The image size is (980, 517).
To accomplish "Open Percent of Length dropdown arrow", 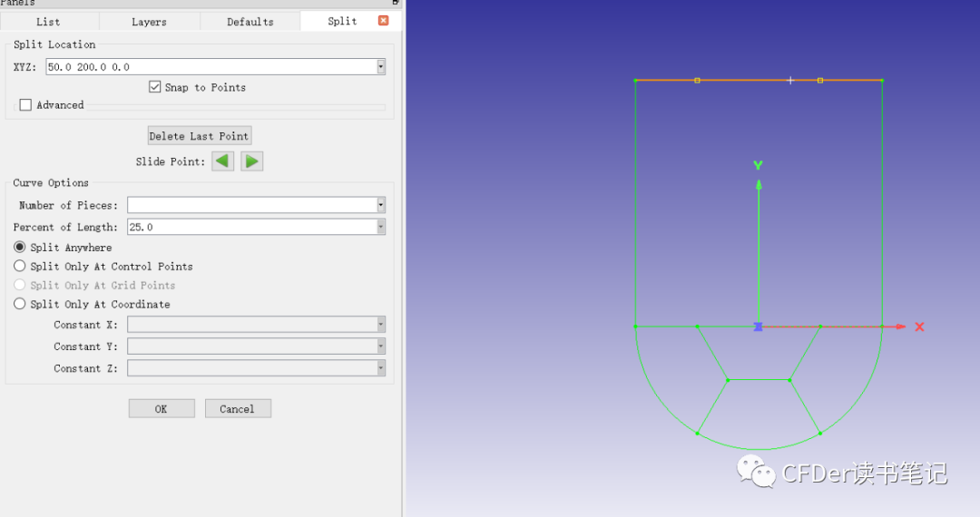I will click(x=380, y=227).
